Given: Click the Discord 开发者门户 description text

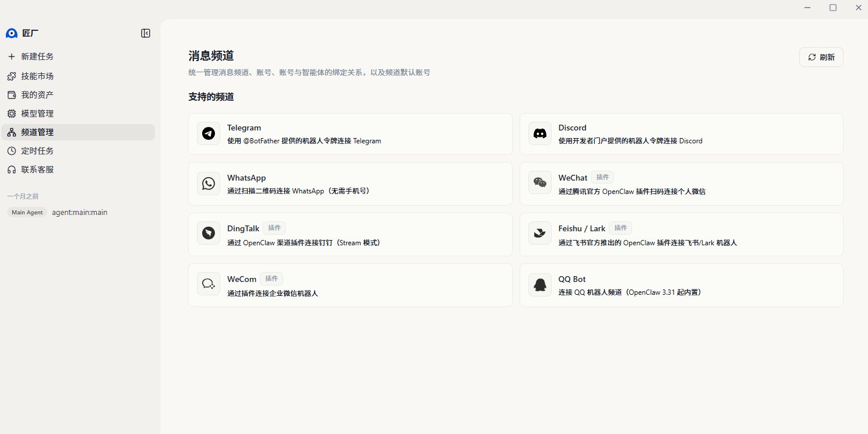Looking at the screenshot, I should (630, 141).
